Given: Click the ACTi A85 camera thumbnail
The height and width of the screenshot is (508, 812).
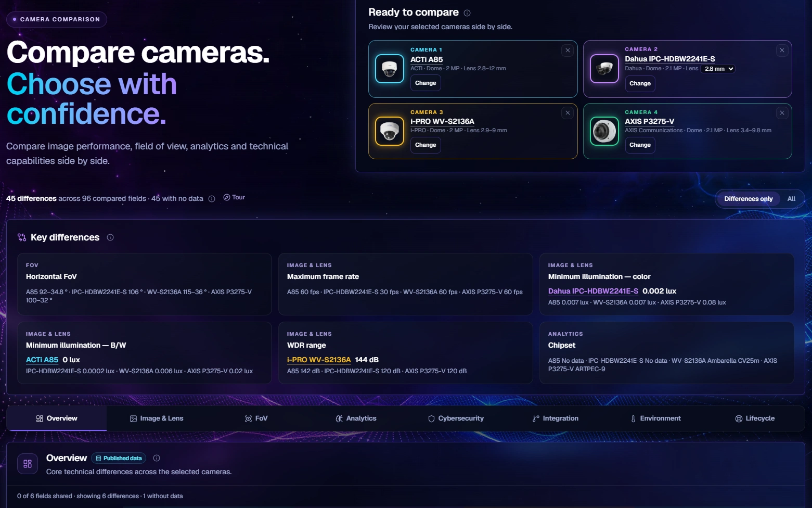Looking at the screenshot, I should click(390, 69).
